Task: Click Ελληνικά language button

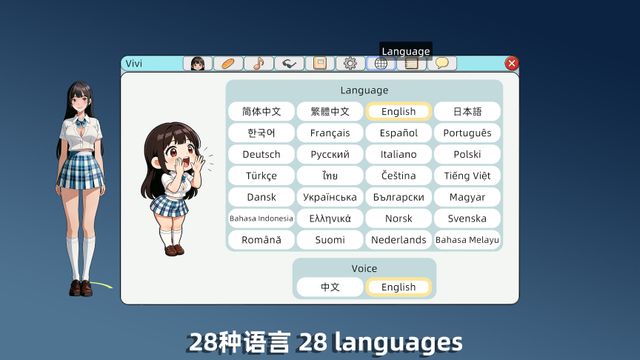Action: [x=330, y=218]
